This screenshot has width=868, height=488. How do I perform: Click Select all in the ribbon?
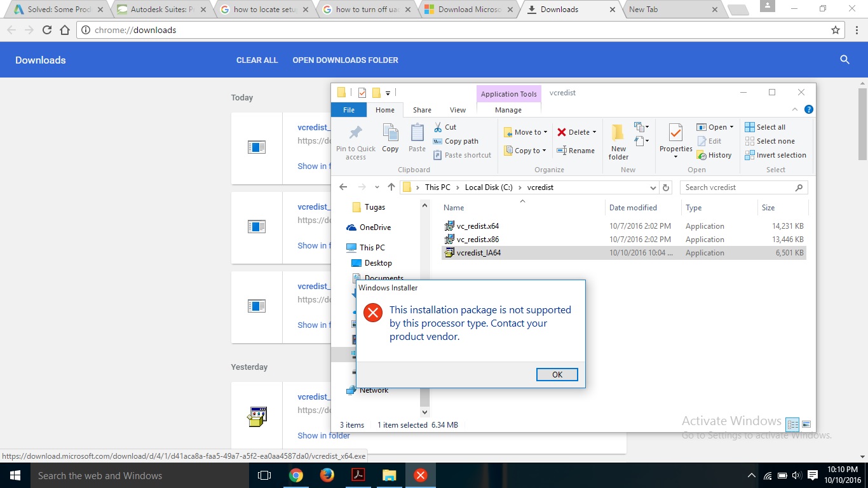[765, 127]
